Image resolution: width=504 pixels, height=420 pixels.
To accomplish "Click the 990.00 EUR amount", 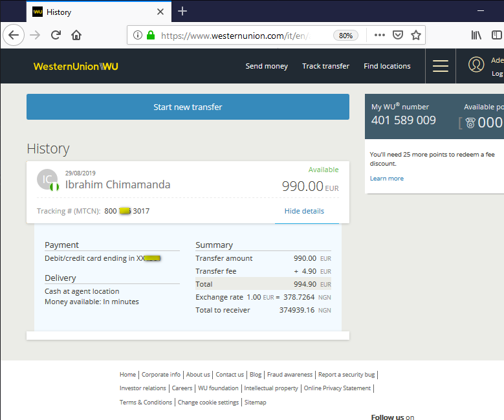I will [310, 186].
